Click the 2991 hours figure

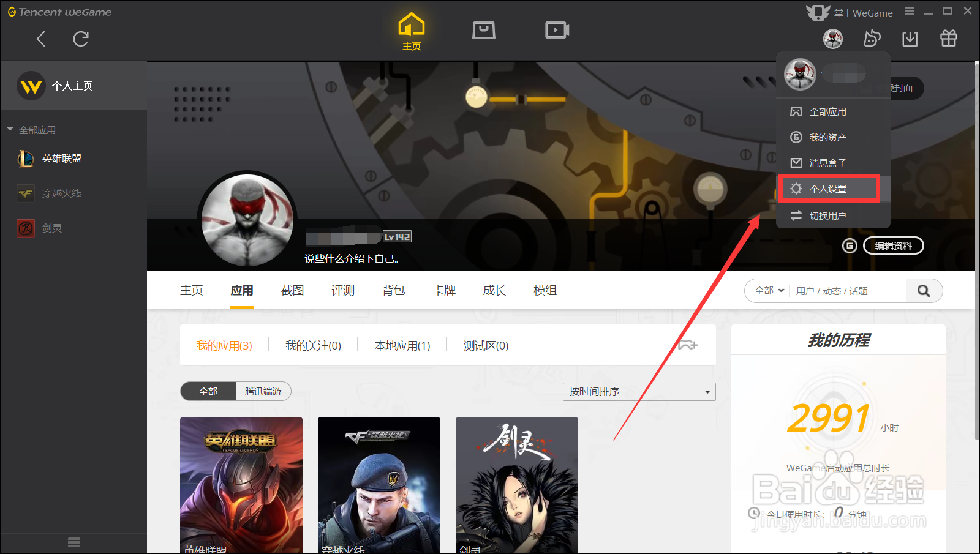[829, 419]
